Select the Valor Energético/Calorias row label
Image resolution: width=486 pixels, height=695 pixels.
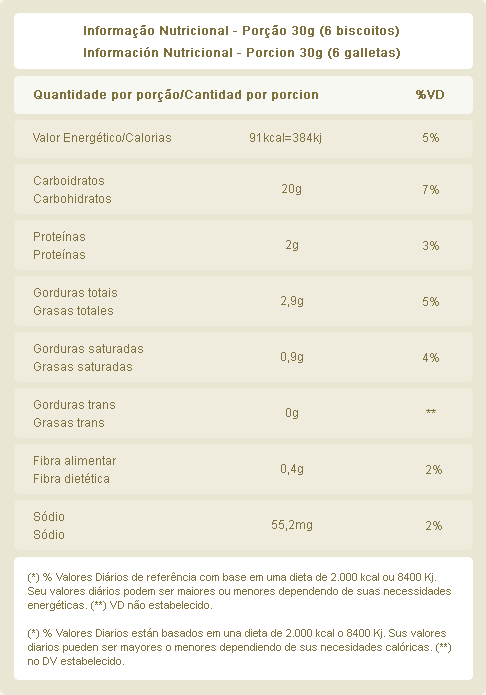pyautogui.click(x=102, y=138)
